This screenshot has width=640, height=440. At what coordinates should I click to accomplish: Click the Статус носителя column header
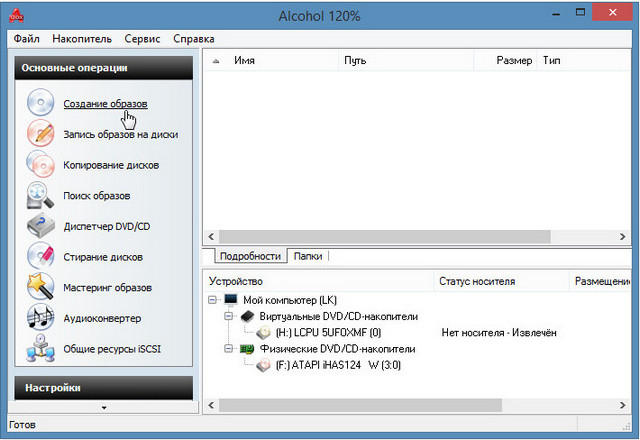click(501, 281)
